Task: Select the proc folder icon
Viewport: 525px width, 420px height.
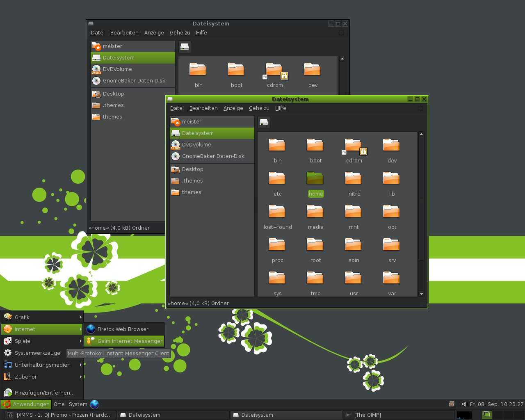Action: (277, 245)
